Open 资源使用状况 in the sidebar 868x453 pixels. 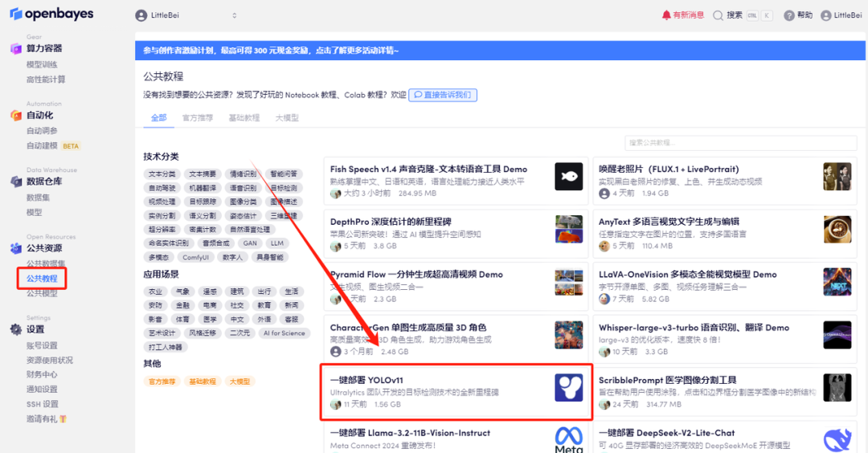pyautogui.click(x=50, y=360)
